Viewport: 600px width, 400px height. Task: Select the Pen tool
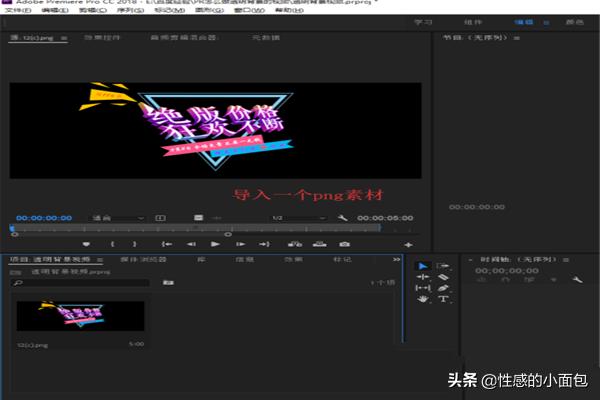click(443, 288)
